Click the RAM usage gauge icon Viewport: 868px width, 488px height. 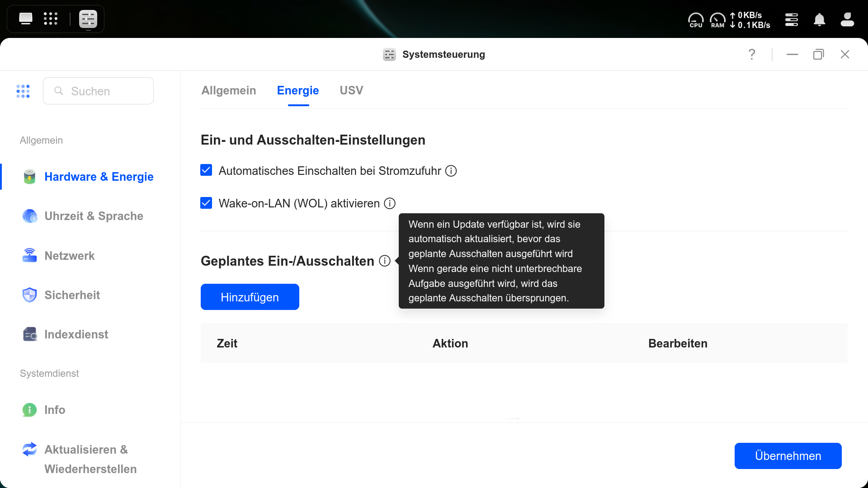coord(717,20)
